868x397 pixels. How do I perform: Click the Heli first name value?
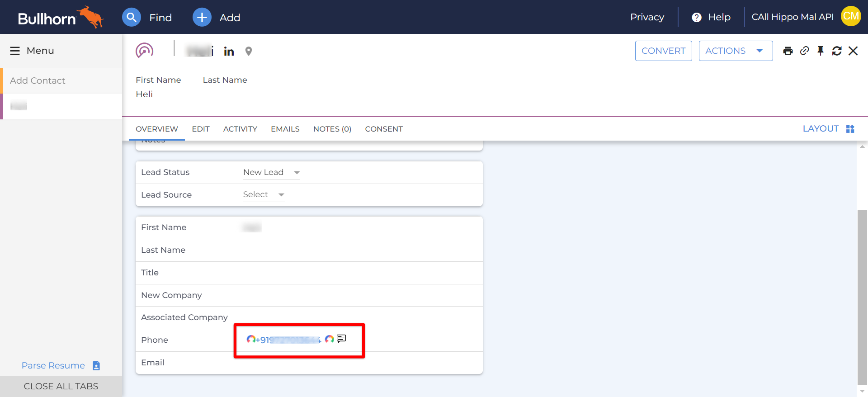tap(144, 94)
